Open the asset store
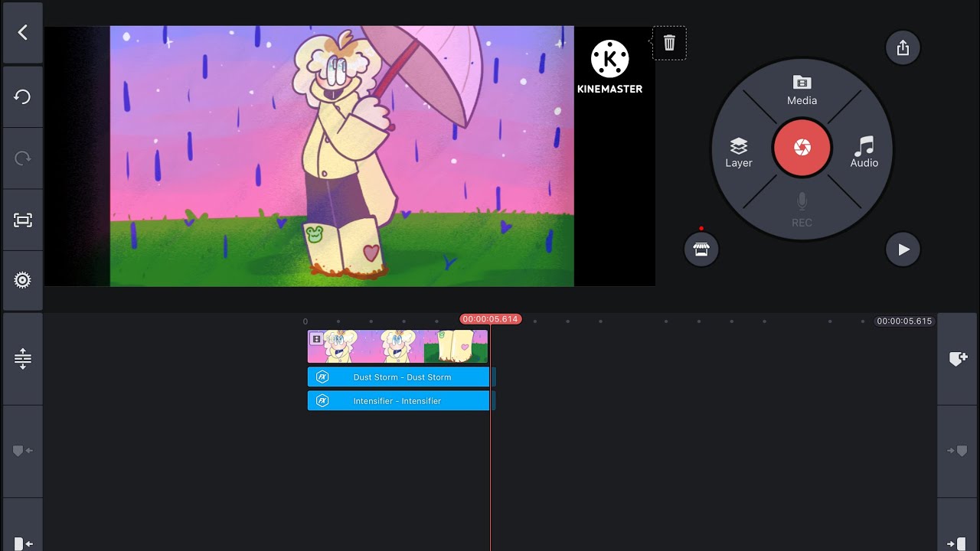 tap(701, 249)
